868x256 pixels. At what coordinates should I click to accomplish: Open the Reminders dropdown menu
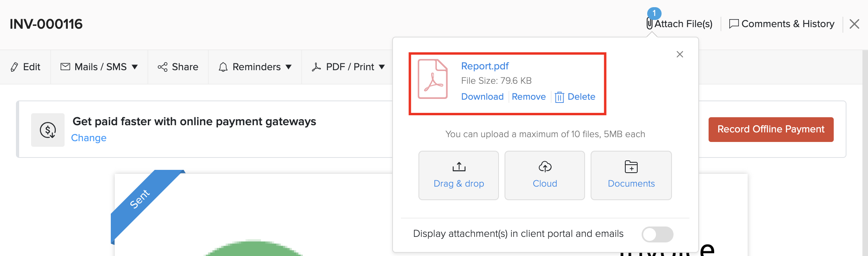(255, 67)
